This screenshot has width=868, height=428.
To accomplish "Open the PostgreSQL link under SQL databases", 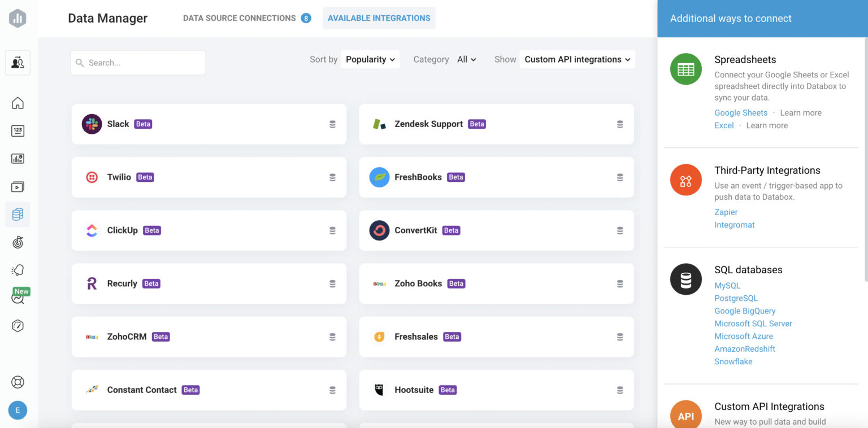I will pos(736,298).
